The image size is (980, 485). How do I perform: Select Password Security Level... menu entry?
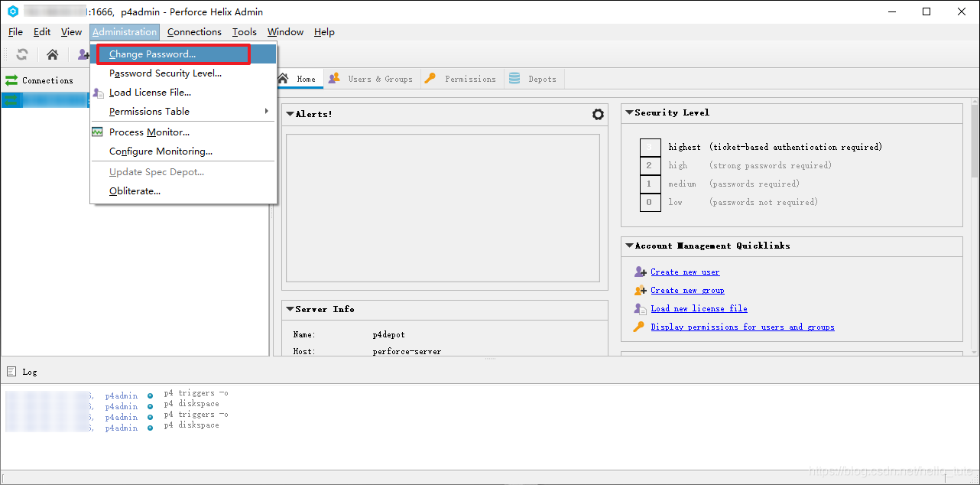[x=183, y=73]
